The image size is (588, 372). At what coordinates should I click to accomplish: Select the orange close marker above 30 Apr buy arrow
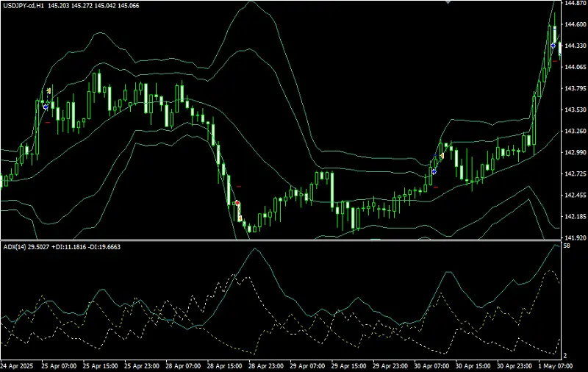(442, 155)
